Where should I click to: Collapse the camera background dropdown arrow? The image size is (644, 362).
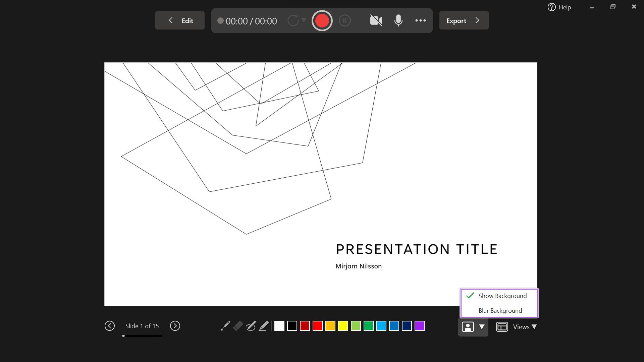[482, 327]
